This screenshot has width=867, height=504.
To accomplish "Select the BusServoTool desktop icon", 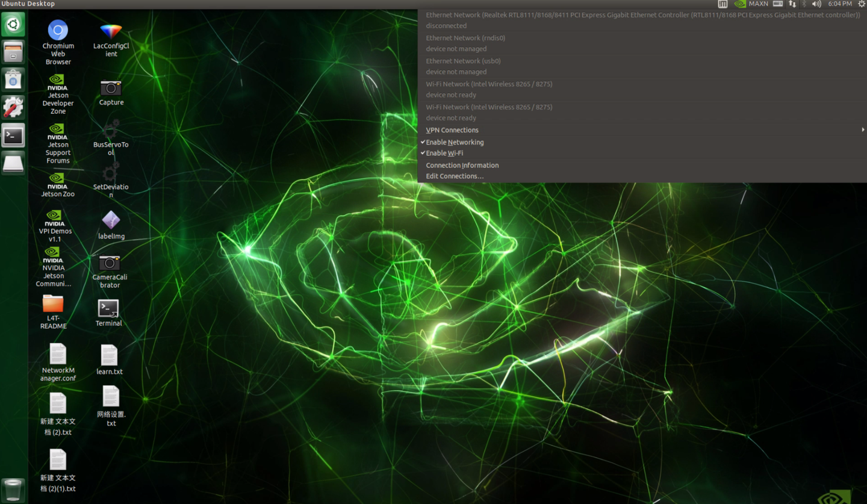I will click(x=111, y=138).
